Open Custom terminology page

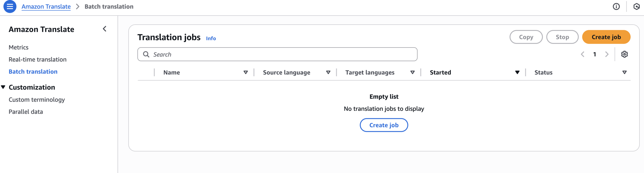[37, 100]
